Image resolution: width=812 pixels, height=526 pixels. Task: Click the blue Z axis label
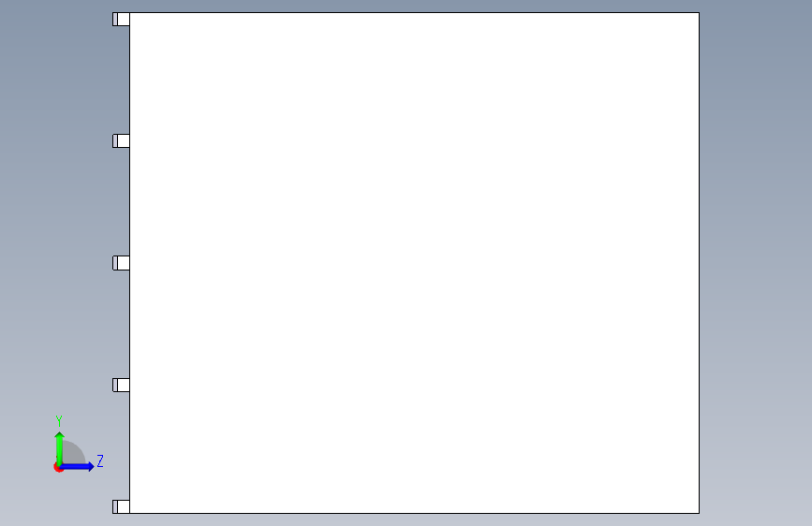[x=100, y=460]
